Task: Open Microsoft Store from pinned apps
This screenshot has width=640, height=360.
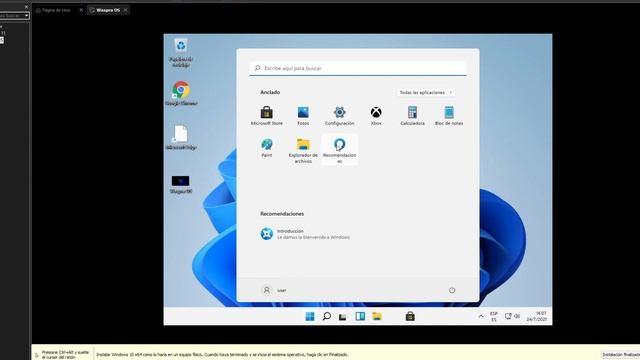Action: tap(267, 116)
